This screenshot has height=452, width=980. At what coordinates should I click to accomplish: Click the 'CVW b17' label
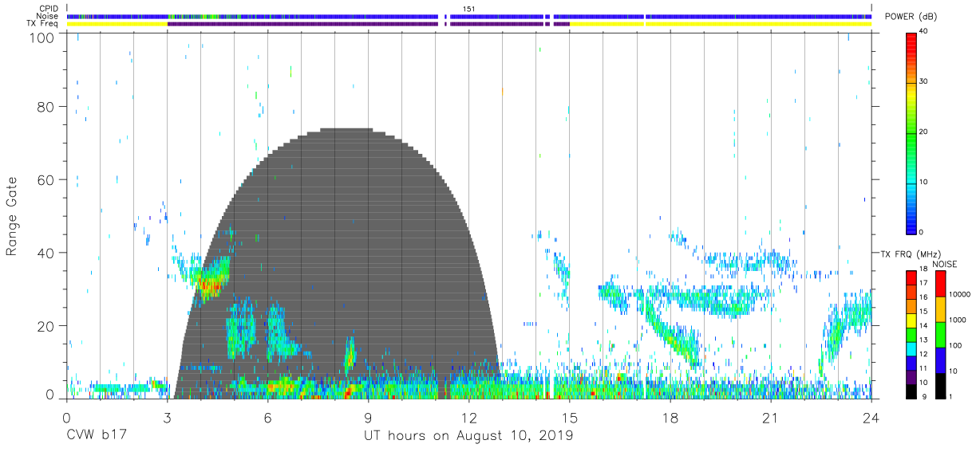click(x=97, y=436)
